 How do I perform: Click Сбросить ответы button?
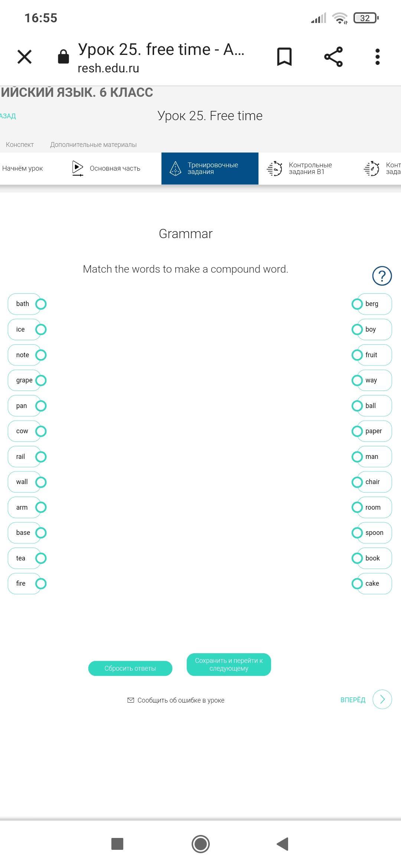tap(130, 668)
